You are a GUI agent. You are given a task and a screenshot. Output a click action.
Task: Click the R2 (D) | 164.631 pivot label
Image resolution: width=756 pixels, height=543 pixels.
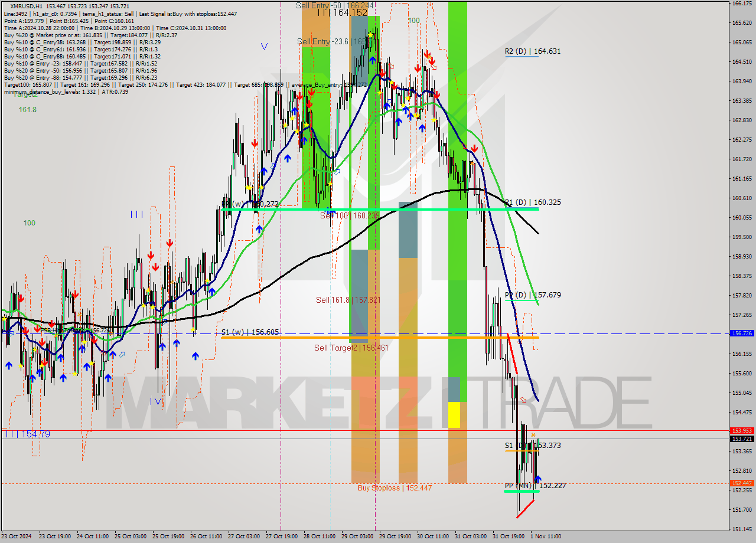pyautogui.click(x=532, y=51)
